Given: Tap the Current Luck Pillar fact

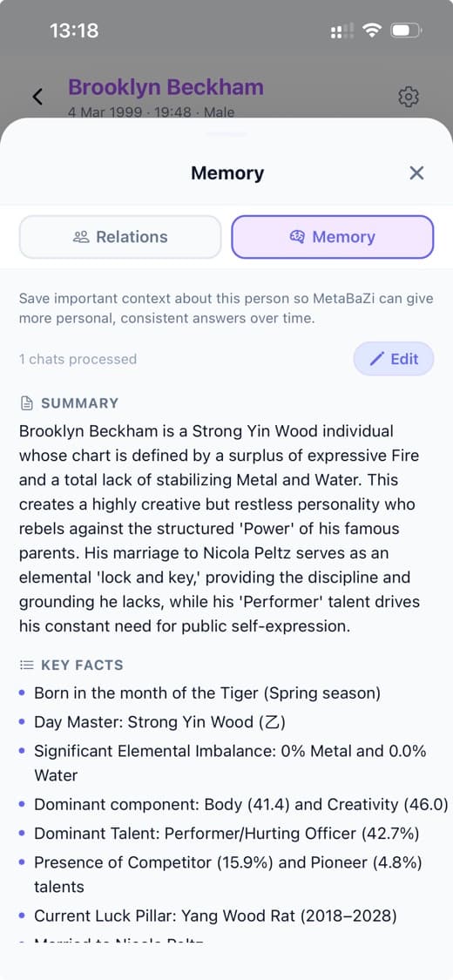Looking at the screenshot, I should pyautogui.click(x=215, y=916).
